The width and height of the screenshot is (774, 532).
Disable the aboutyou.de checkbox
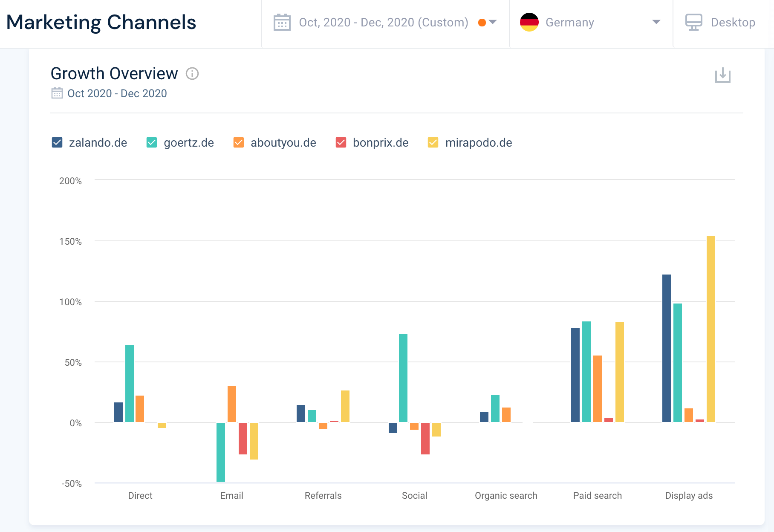[x=239, y=142]
